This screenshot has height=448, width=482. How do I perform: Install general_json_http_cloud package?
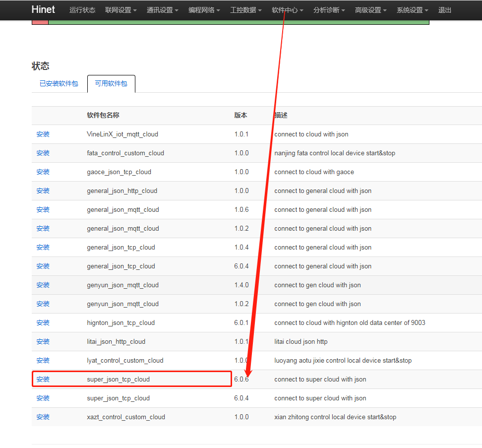click(43, 191)
